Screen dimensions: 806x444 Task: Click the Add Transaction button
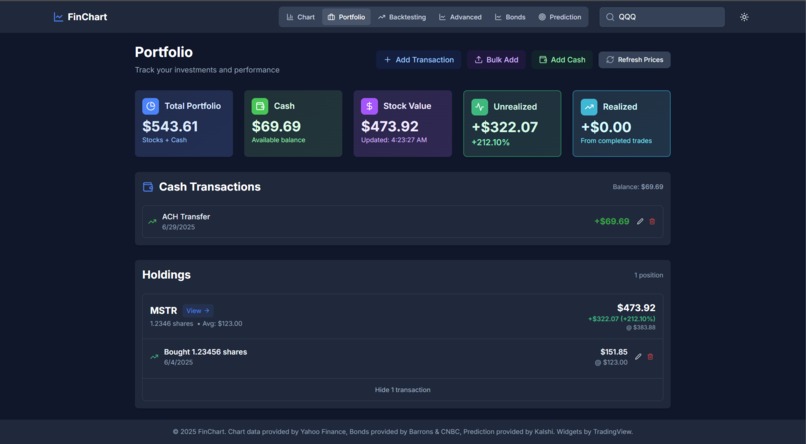[x=419, y=60]
